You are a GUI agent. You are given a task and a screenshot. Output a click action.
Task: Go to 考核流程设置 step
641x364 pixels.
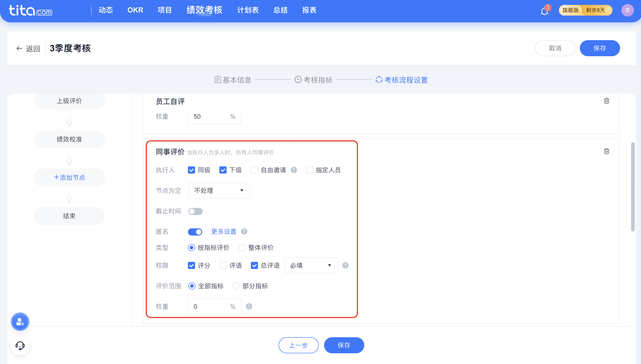point(402,80)
